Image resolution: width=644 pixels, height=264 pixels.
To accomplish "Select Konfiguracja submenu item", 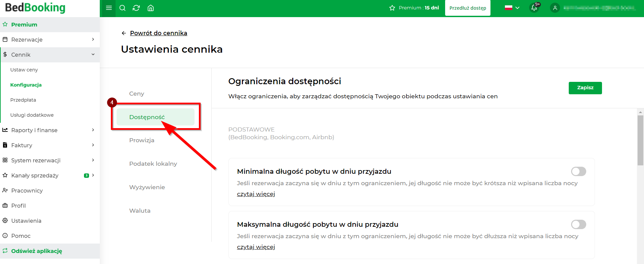I will pos(26,85).
